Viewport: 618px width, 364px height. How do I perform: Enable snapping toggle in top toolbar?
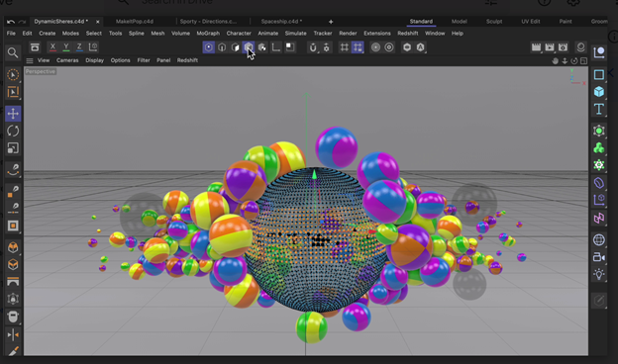tap(313, 47)
